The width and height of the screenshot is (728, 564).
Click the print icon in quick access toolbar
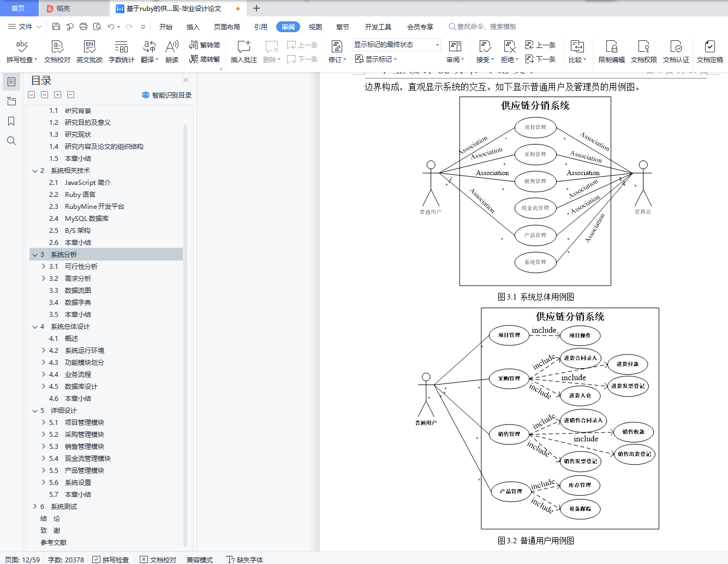(83, 26)
